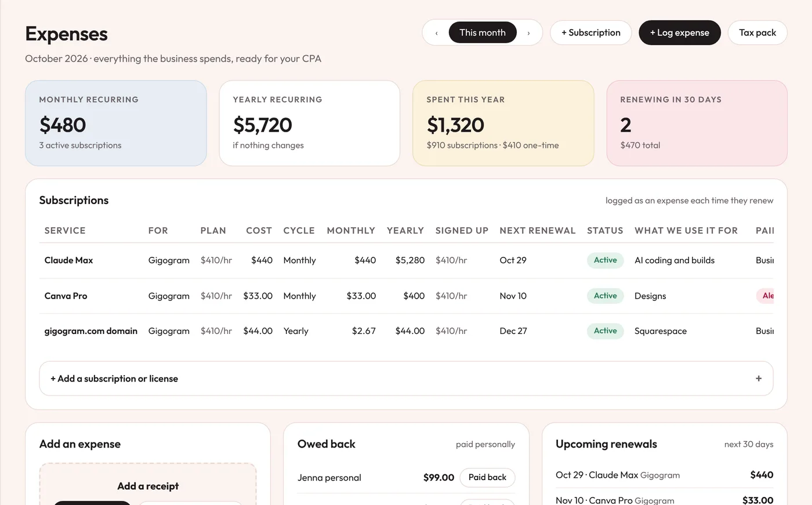Click the Squarespace usage cell

tap(661, 331)
